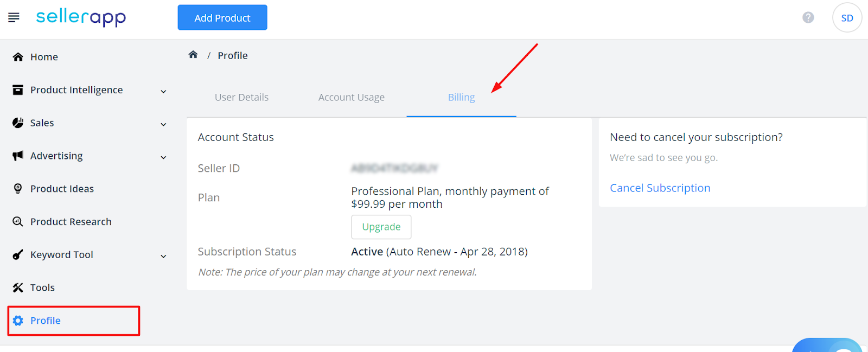The width and height of the screenshot is (868, 352).
Task: Click the Keyword Tool key icon
Action: point(18,254)
